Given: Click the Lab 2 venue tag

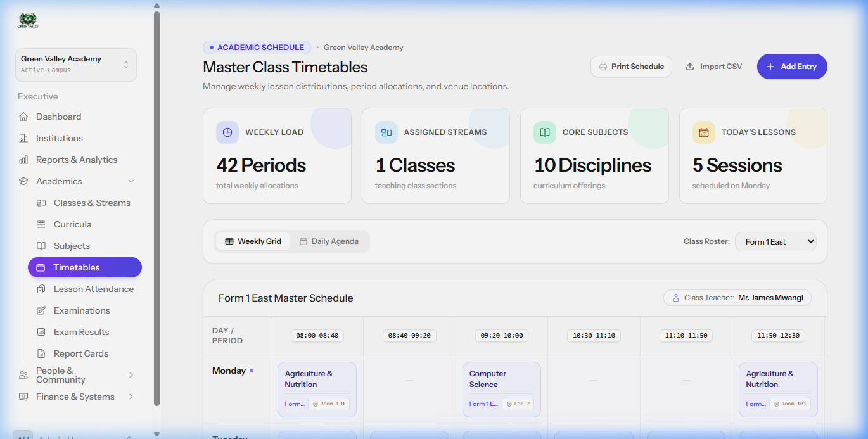Looking at the screenshot, I should 518,404.
